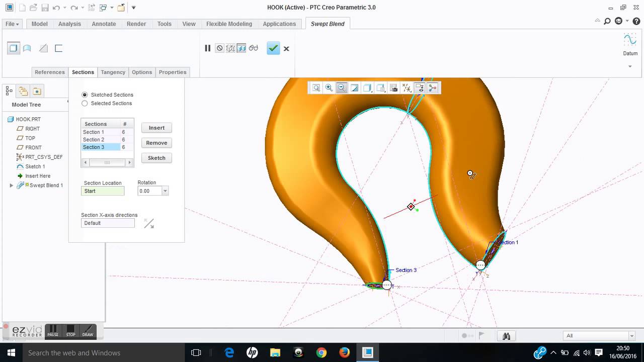Click the Windows switch icon

(104, 8)
